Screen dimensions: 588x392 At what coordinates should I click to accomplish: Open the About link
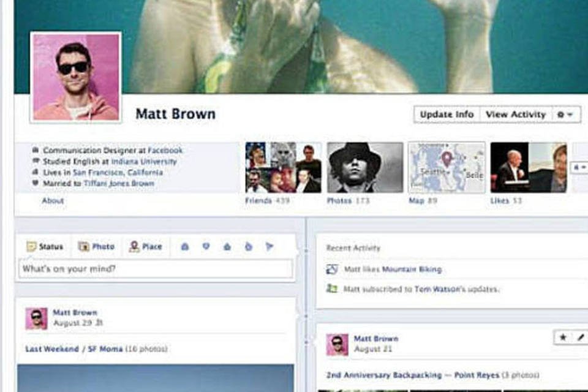pyautogui.click(x=53, y=201)
